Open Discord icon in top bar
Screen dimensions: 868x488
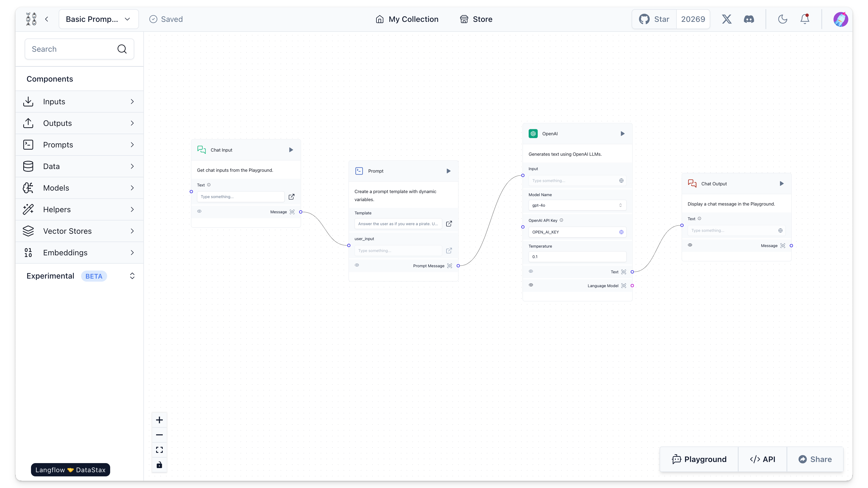tap(749, 19)
